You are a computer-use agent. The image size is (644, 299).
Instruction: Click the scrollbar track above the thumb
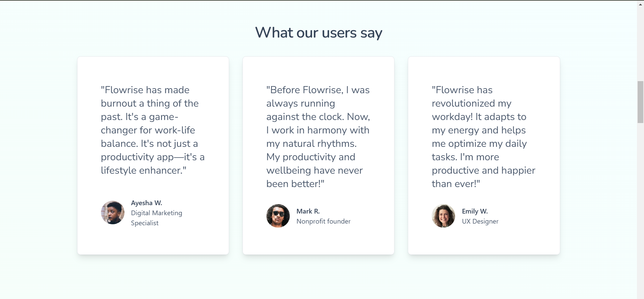(x=640, y=40)
